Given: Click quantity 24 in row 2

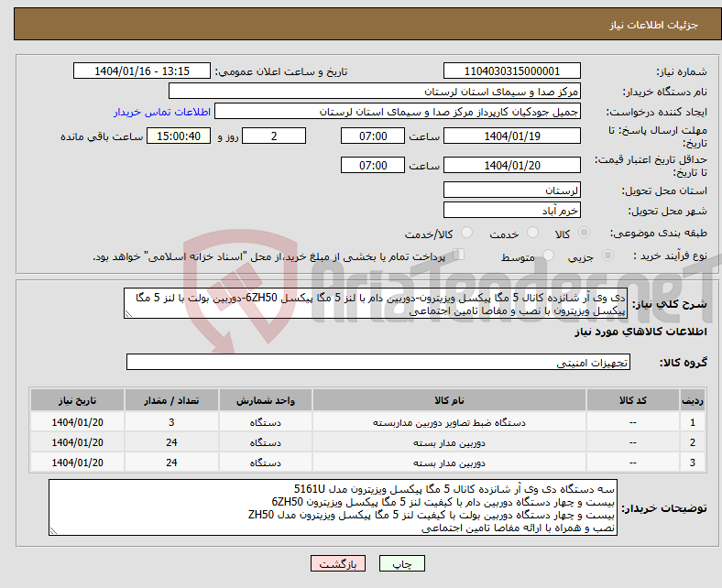Looking at the screenshot, I should coord(171,442).
